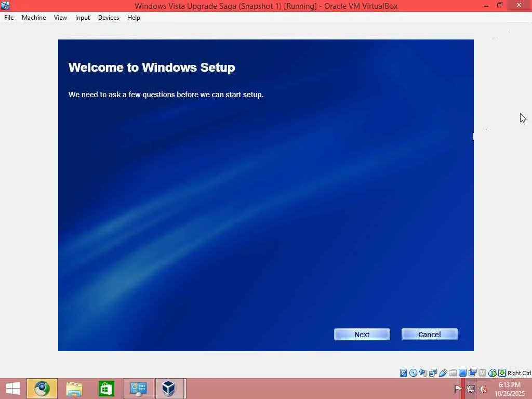
Task: Switch to VirtualBox cube taskbar icon
Action: tap(169, 389)
